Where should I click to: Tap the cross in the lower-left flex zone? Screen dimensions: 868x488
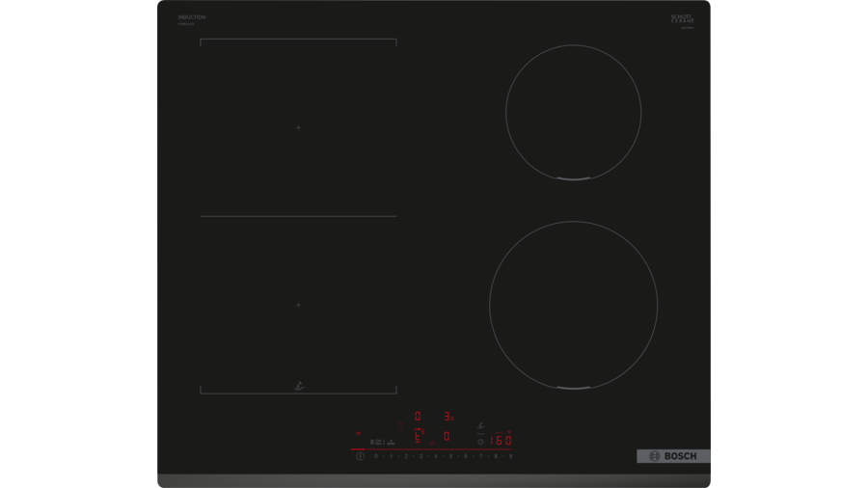coord(298,305)
